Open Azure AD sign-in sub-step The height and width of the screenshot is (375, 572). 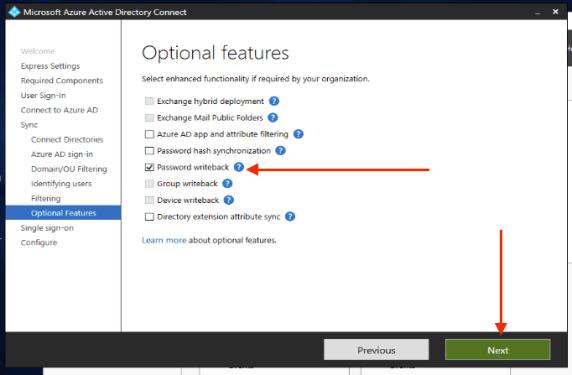tap(62, 154)
